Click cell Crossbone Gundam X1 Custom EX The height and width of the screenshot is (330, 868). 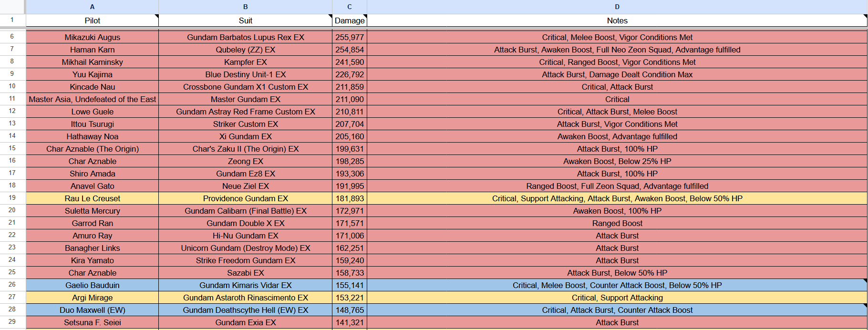coord(245,87)
